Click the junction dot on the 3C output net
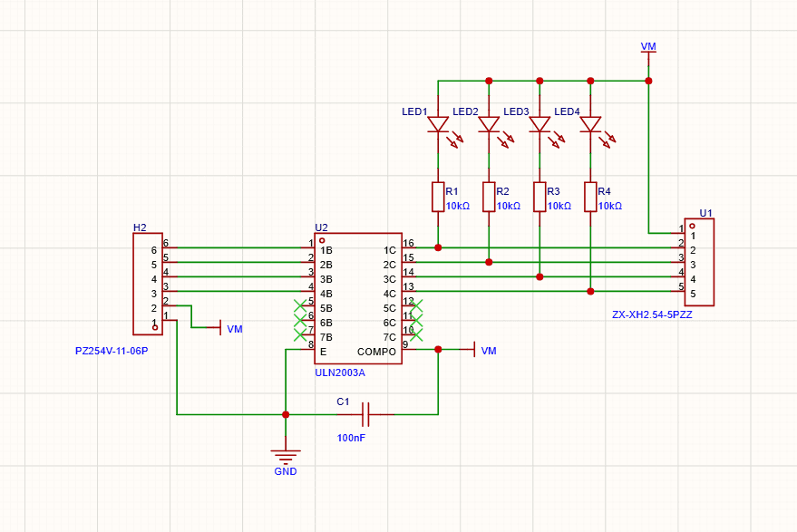This screenshot has width=797, height=532. pos(539,277)
